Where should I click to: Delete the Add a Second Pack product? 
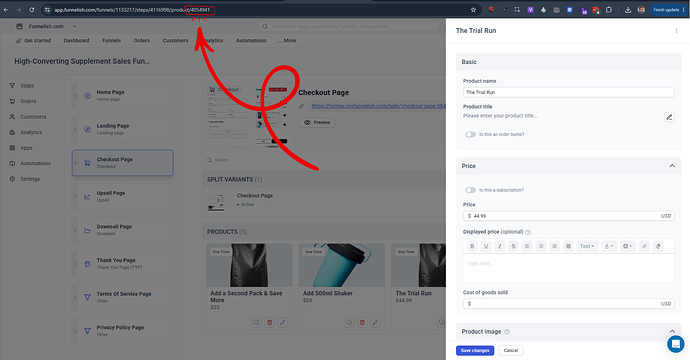(x=270, y=323)
